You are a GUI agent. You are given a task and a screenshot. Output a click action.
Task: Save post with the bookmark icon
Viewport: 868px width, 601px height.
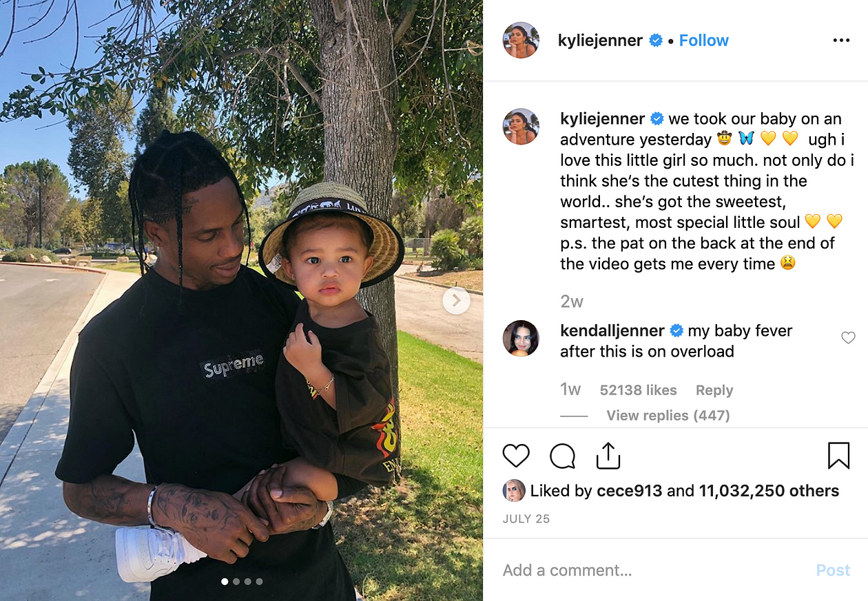pos(838,456)
